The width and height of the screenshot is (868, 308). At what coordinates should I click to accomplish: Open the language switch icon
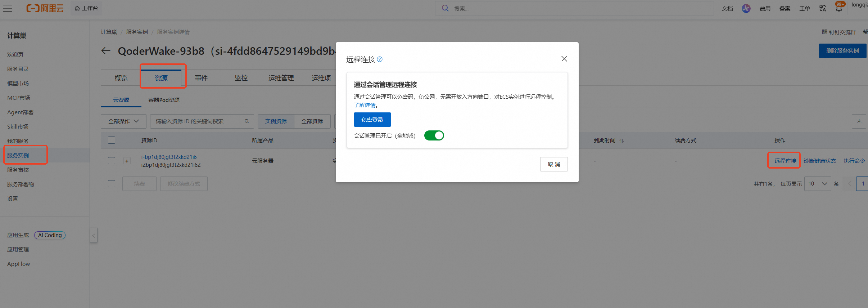(823, 8)
